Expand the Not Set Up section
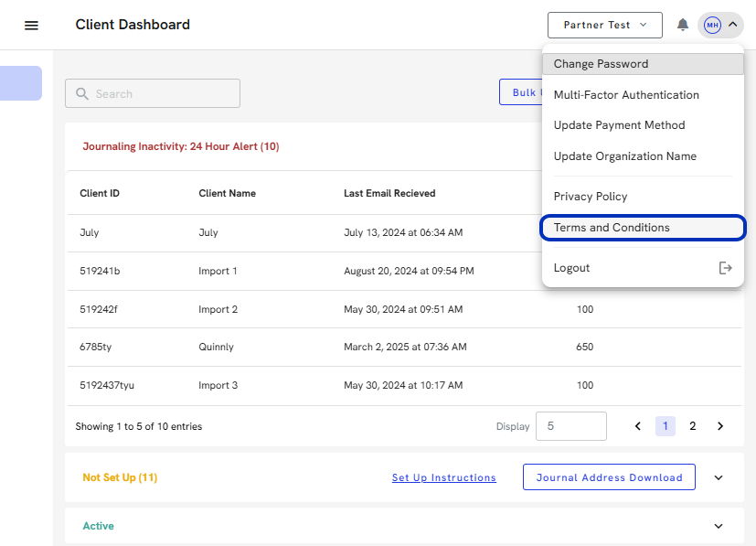This screenshot has width=756, height=546. 718,477
